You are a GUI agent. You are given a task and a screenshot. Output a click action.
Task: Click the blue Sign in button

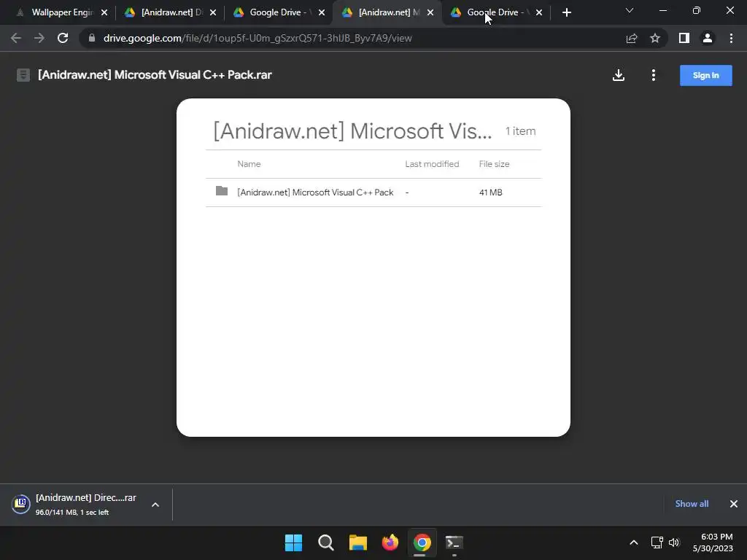tap(705, 75)
